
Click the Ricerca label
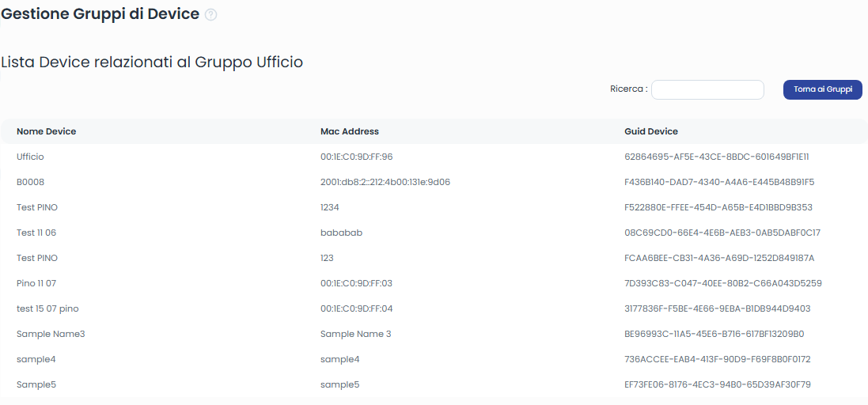pyautogui.click(x=629, y=89)
